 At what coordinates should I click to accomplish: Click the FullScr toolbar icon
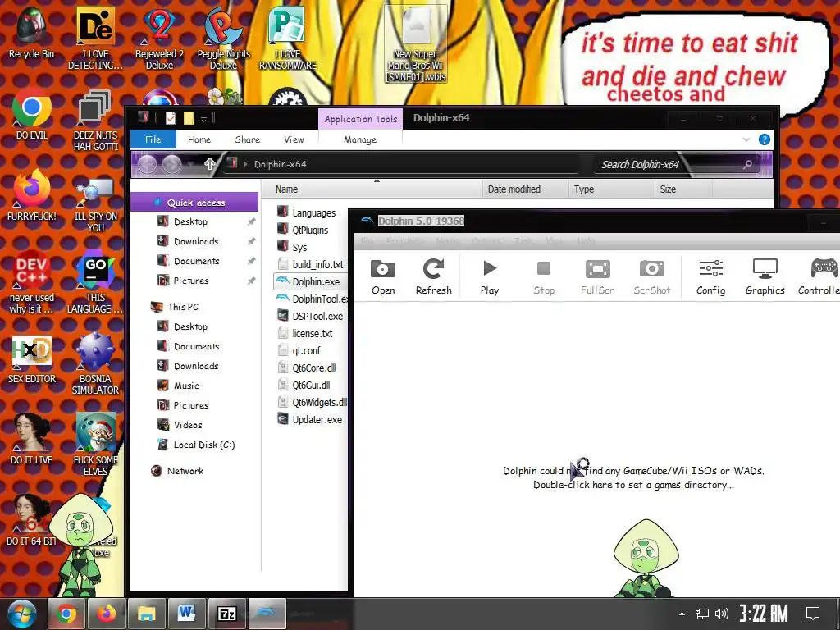click(x=597, y=277)
